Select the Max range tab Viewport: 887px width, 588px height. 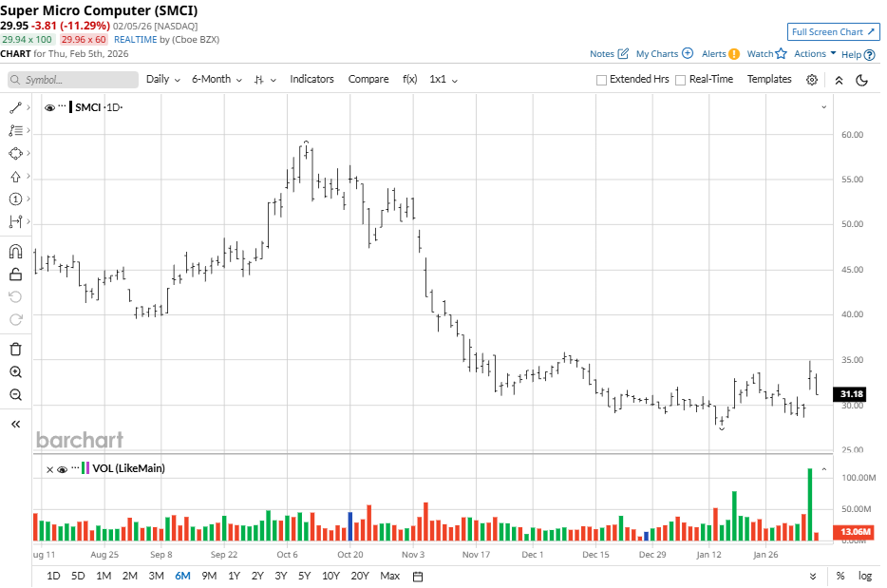[389, 576]
